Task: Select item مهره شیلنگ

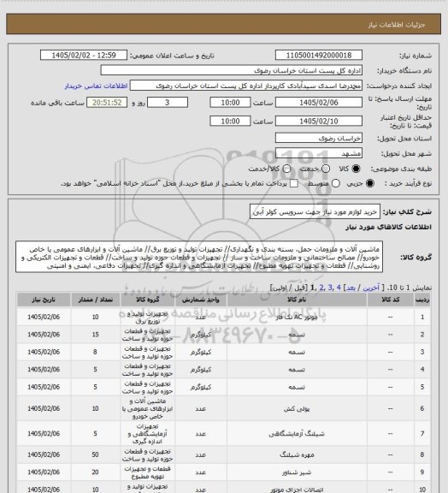Action: [297, 454]
